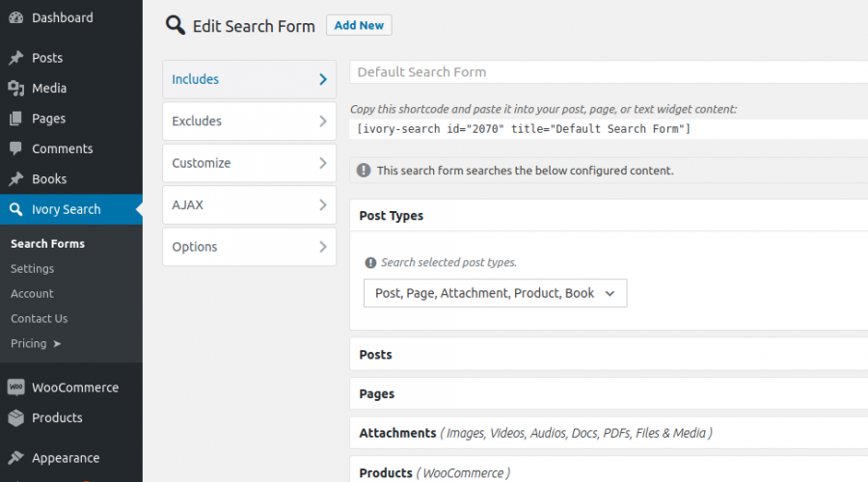The height and width of the screenshot is (482, 868).
Task: Click the Options tab chevron arrow
Action: coord(323,247)
